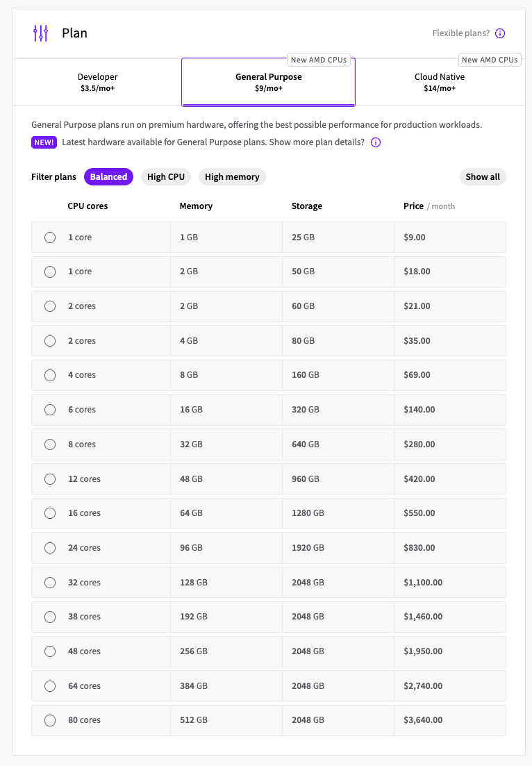Select the 80 cores $3,640.00 plan
This screenshot has width=532, height=766.
pyautogui.click(x=50, y=720)
